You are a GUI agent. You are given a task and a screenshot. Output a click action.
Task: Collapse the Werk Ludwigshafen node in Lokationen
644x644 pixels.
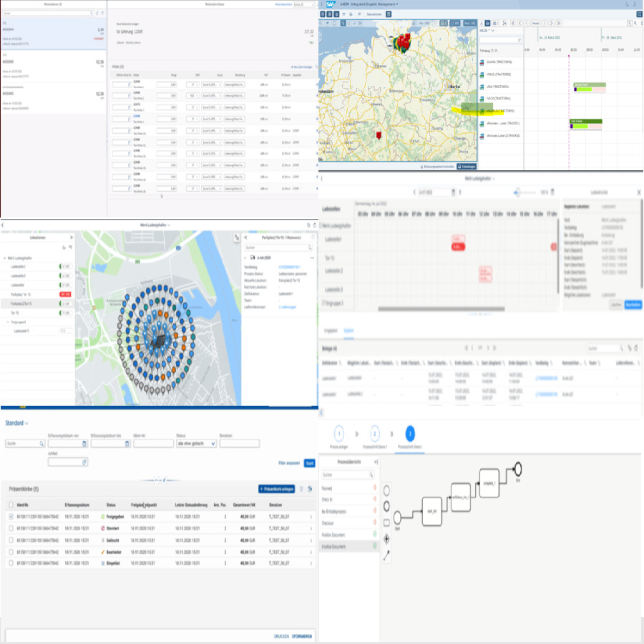click(x=5, y=257)
